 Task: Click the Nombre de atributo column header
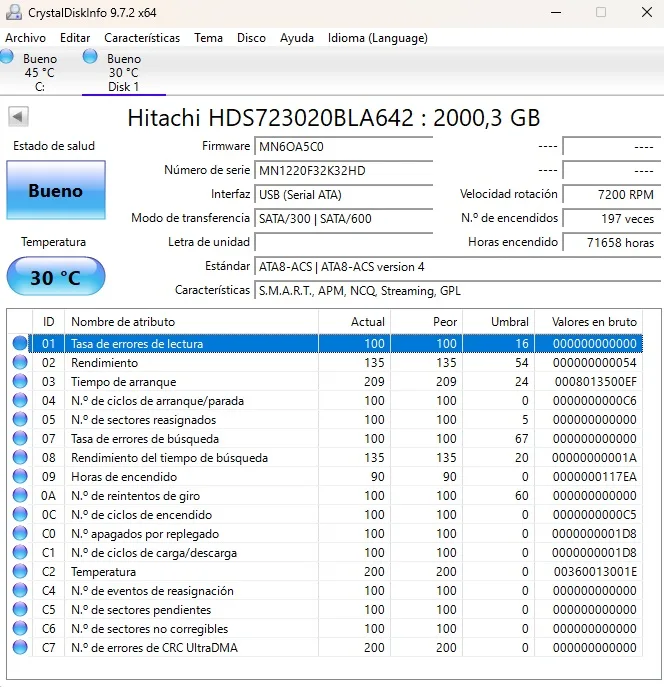190,322
